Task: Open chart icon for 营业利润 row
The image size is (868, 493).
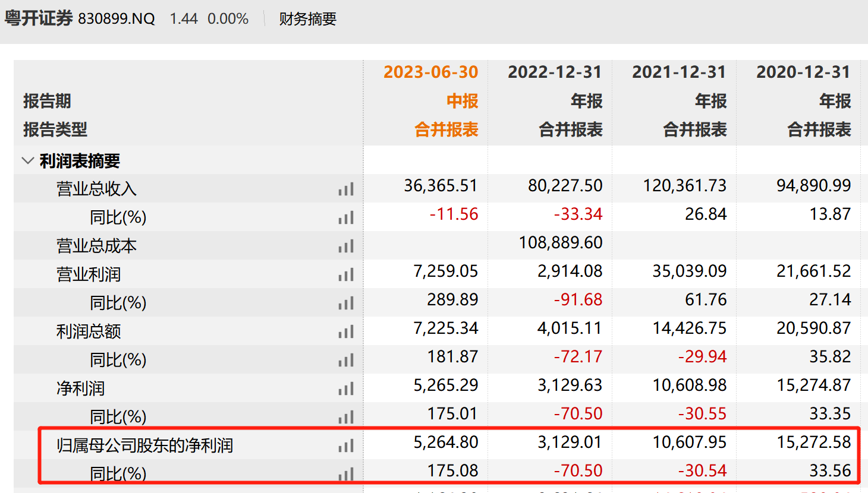Action: coord(346,274)
